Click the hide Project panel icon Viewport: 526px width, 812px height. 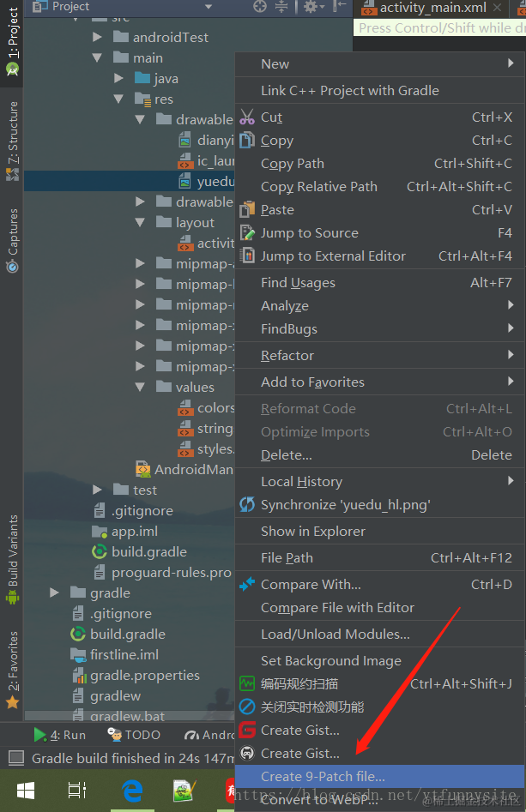click(x=340, y=6)
